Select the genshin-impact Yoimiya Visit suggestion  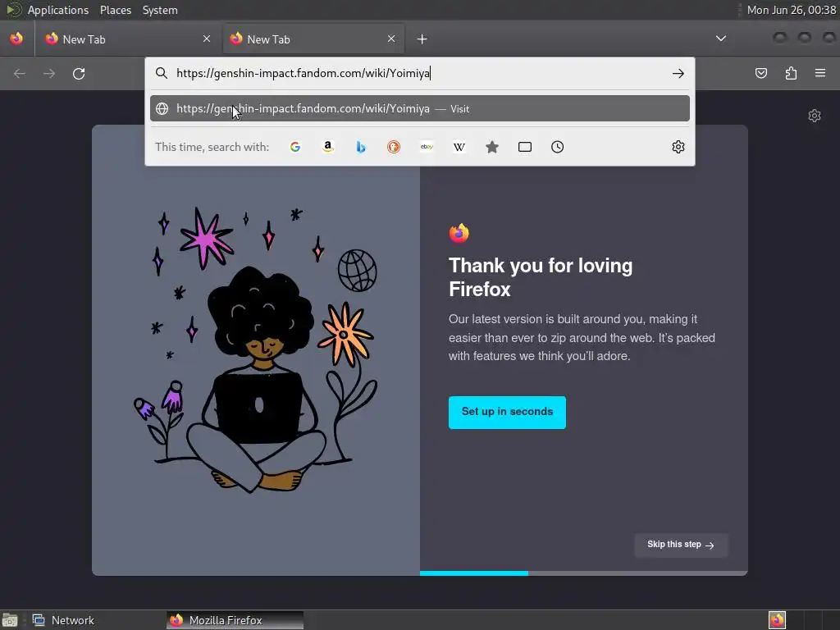point(420,109)
